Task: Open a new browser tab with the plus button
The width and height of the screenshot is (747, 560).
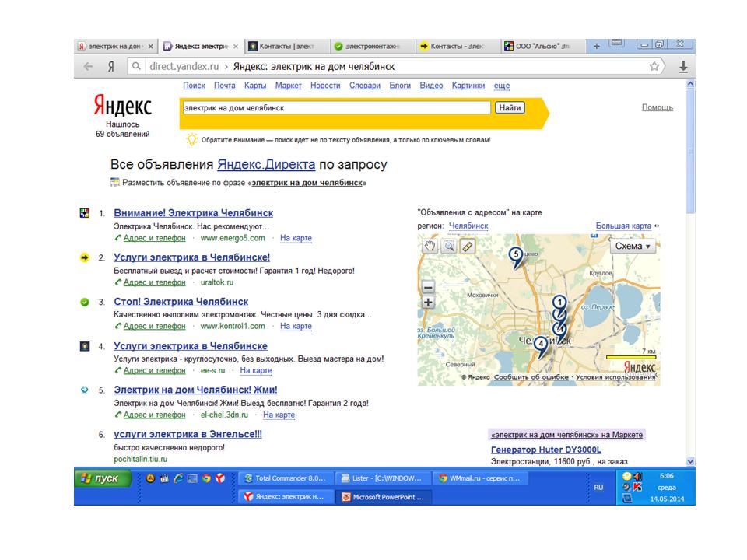Action: coord(596,46)
